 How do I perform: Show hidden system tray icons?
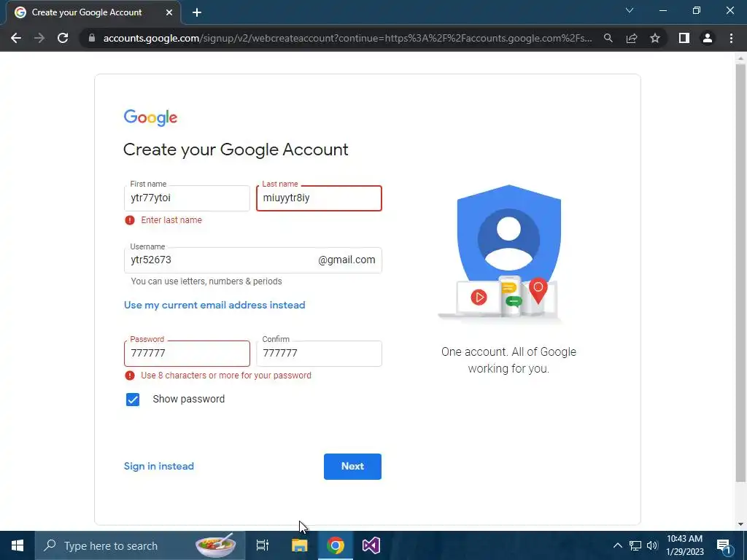tap(617, 545)
